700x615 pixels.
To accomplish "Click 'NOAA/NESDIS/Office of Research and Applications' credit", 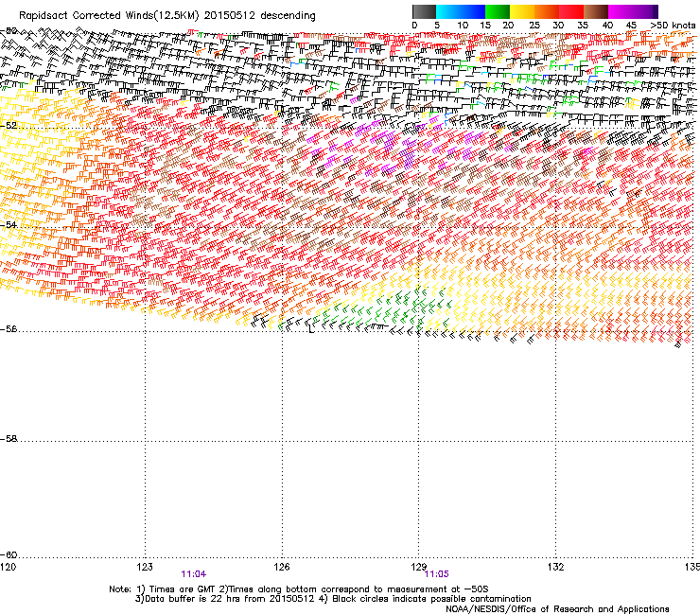I will 557,609.
